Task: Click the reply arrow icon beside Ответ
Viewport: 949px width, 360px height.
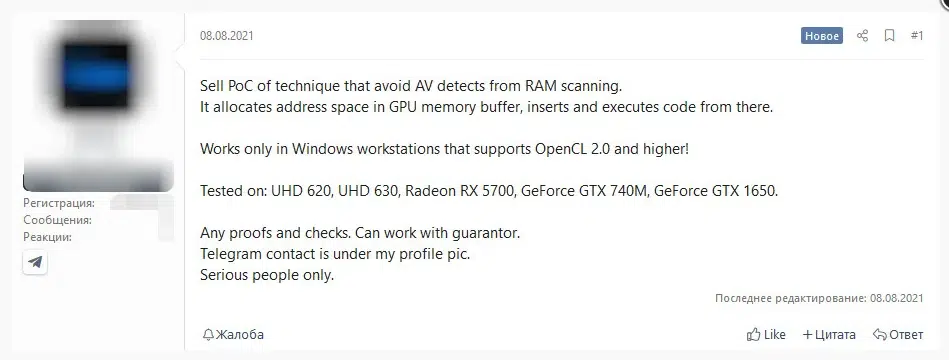Action: tap(879, 334)
